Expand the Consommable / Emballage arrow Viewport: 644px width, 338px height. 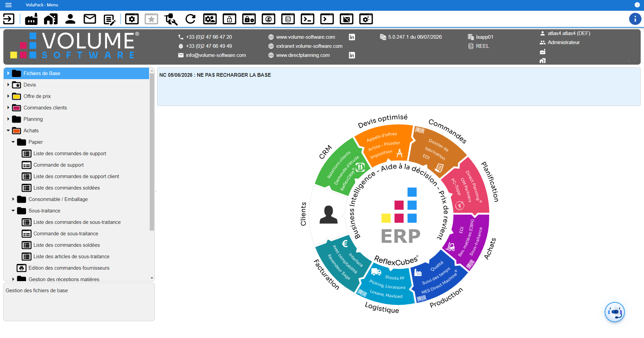(x=13, y=199)
